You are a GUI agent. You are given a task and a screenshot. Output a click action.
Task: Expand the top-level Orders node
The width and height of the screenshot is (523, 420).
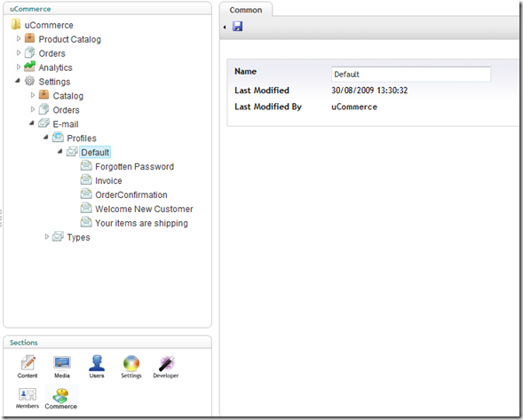click(x=19, y=52)
